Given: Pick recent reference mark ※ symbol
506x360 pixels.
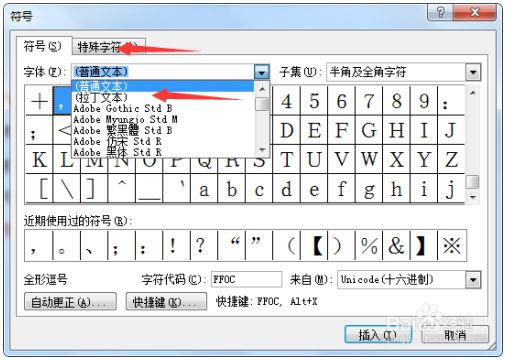Looking at the screenshot, I should click(452, 246).
